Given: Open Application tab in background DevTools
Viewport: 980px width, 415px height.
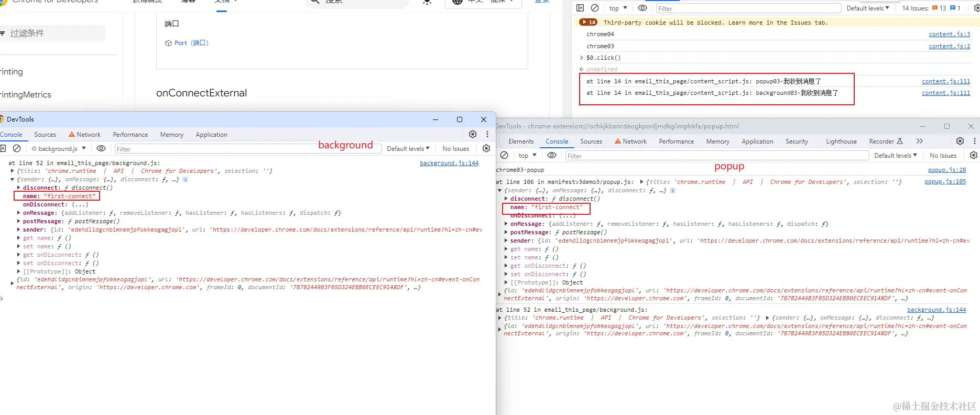Looking at the screenshot, I should (x=212, y=135).
